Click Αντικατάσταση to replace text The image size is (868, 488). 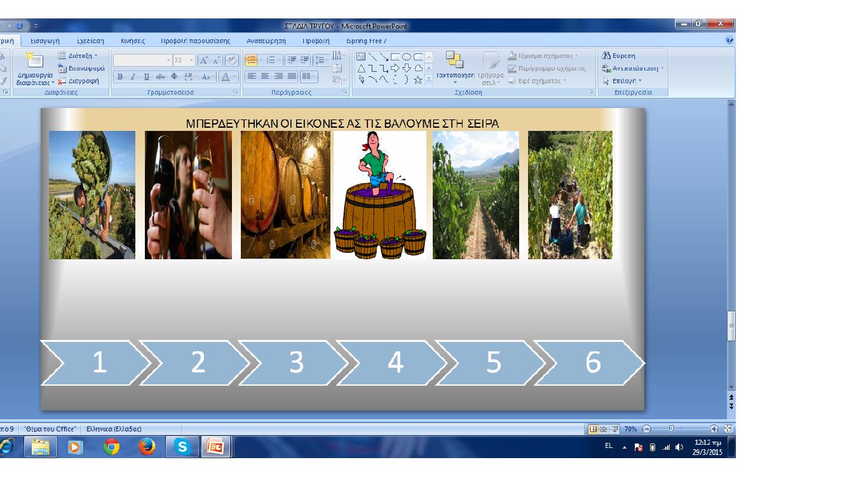click(x=633, y=69)
